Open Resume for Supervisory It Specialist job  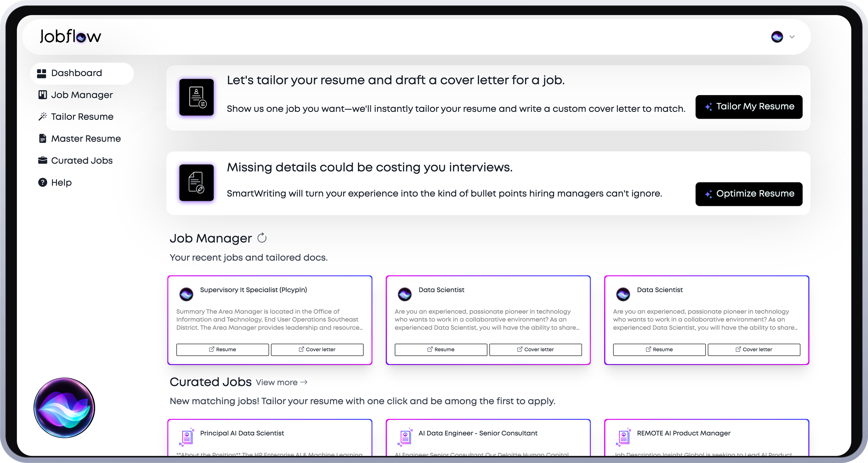point(222,350)
